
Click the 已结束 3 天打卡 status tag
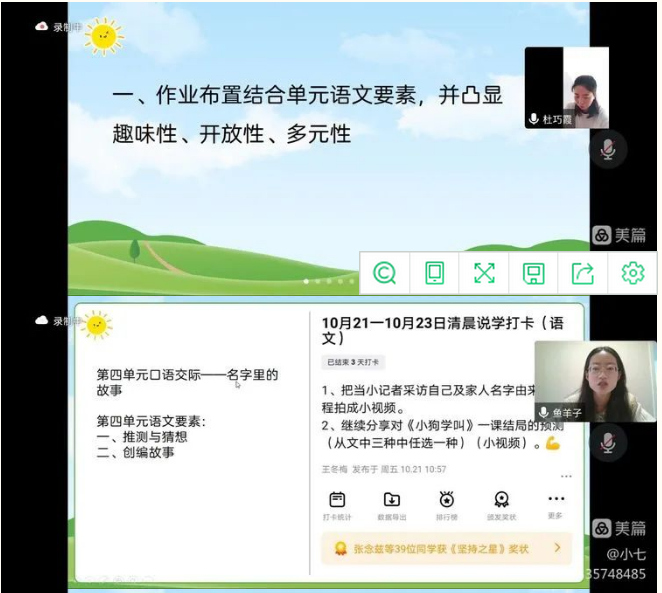pyautogui.click(x=353, y=362)
